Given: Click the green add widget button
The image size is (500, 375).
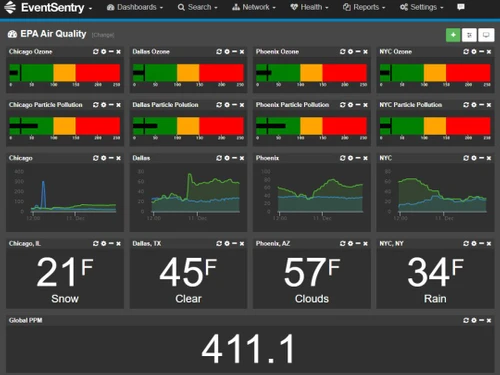Looking at the screenshot, I should tap(453, 35).
